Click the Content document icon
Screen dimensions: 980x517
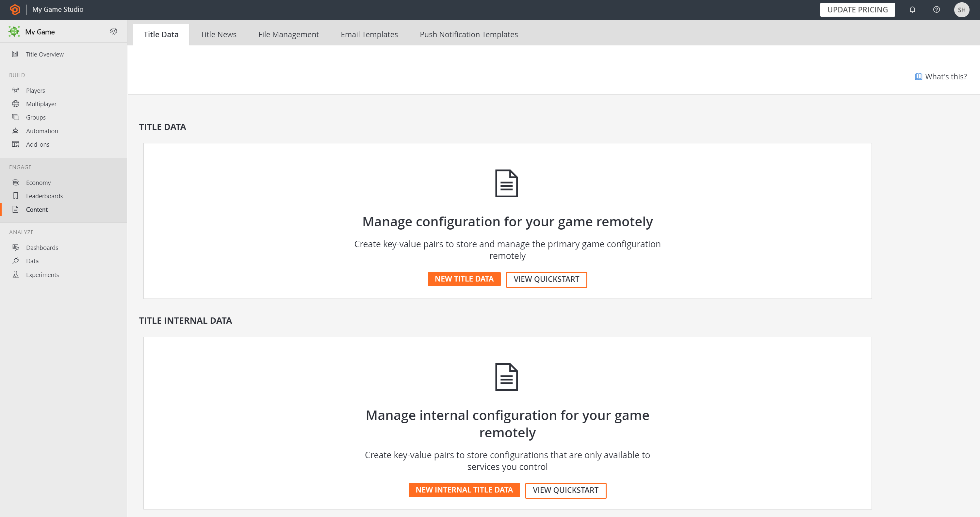[x=16, y=209]
